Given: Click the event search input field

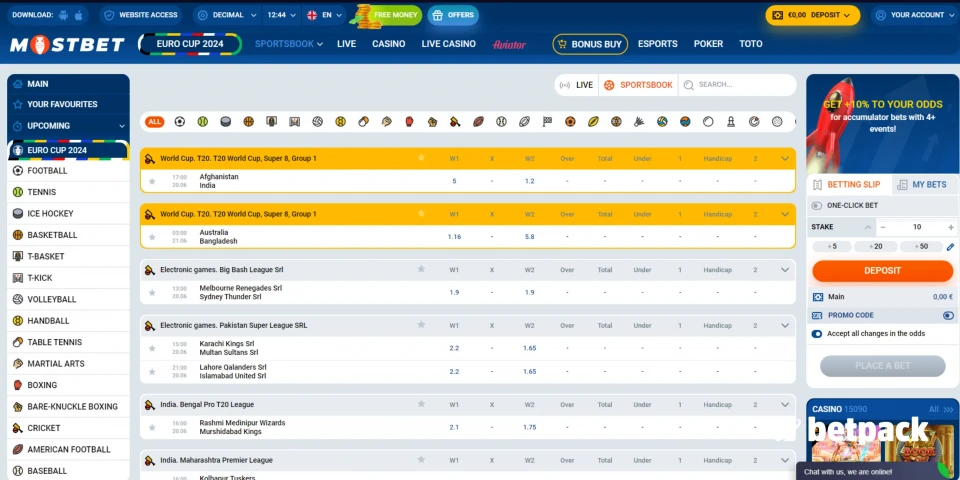Looking at the screenshot, I should (x=740, y=85).
